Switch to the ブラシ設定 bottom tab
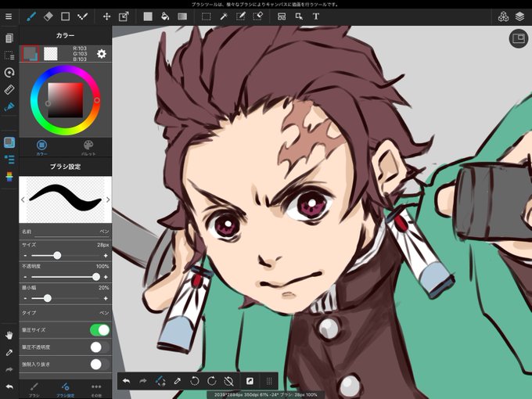 (x=65, y=390)
